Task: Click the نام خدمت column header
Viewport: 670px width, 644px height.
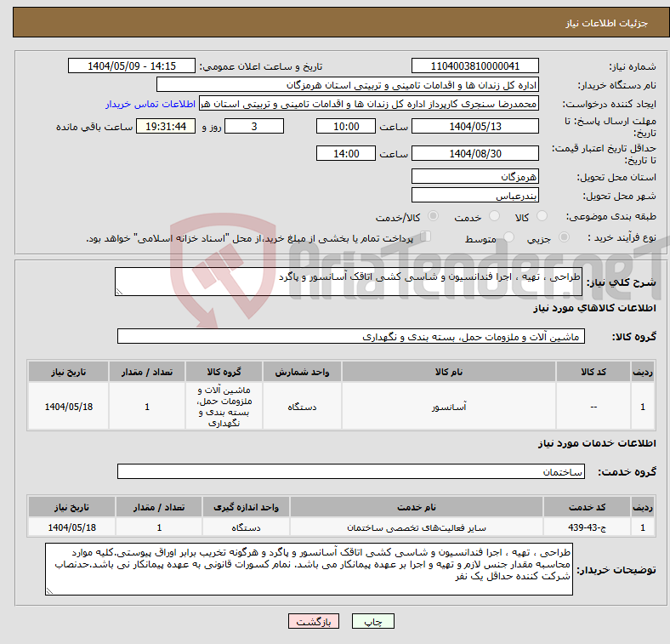Action: 416,507
